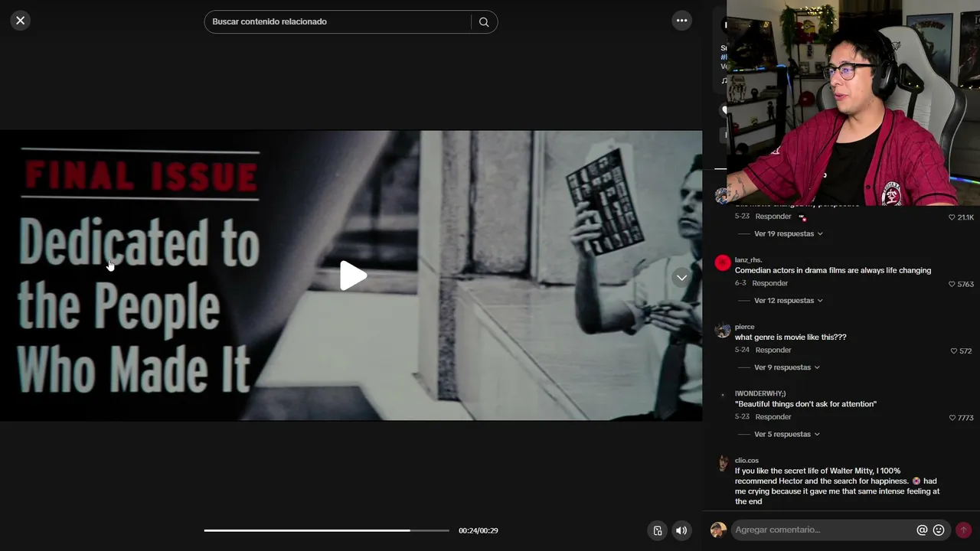The image size is (980, 551).
Task: Reply to the comment with 21.1K likes
Action: tap(773, 217)
